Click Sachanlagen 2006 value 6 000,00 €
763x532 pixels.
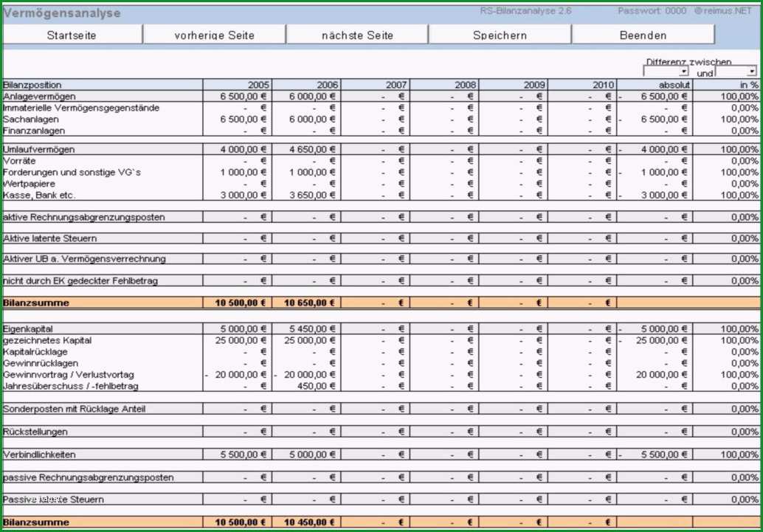[x=312, y=120]
